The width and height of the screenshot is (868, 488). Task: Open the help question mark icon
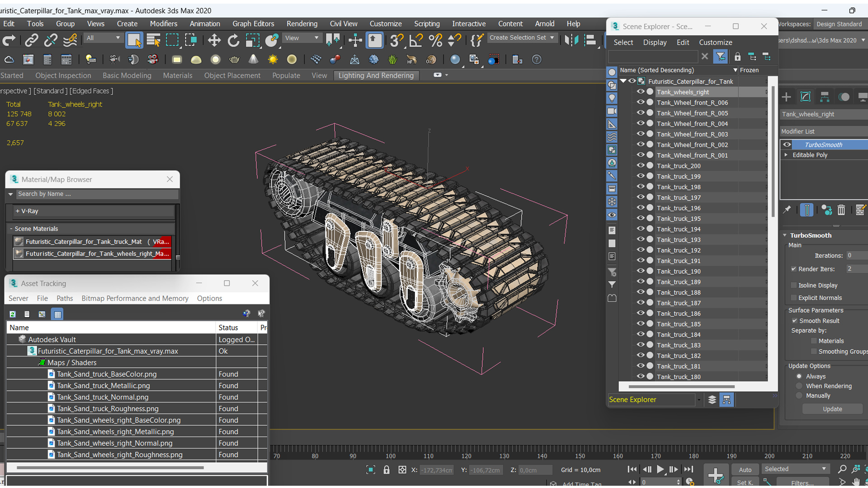point(537,60)
